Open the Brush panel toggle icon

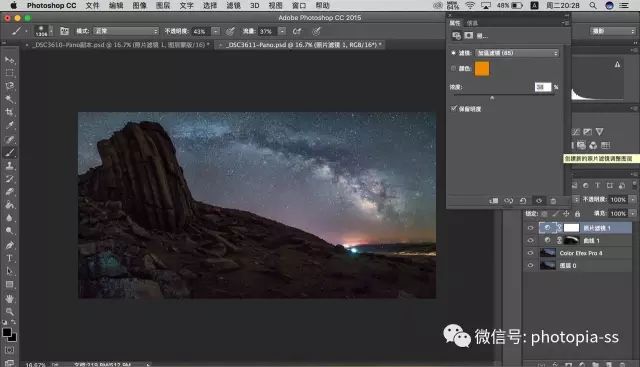[x=64, y=31]
